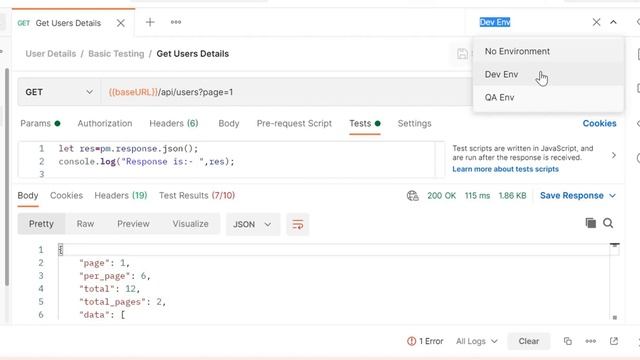The height and width of the screenshot is (360, 640).
Task: Open a new request tab with plus icon
Action: tap(150, 22)
